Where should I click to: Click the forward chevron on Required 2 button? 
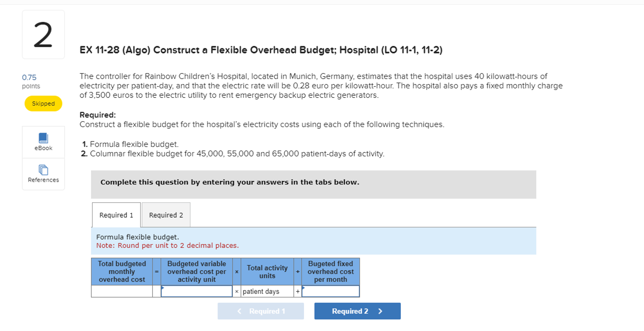coord(380,311)
